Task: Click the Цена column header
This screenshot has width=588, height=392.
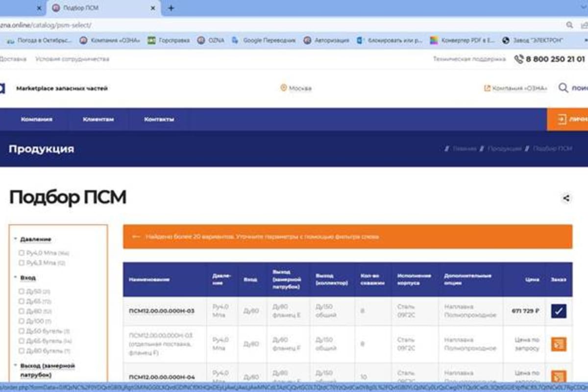Action: 532,279
